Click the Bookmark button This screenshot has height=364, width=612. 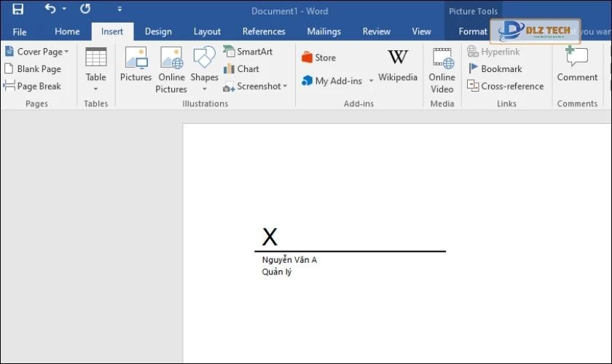(x=495, y=68)
